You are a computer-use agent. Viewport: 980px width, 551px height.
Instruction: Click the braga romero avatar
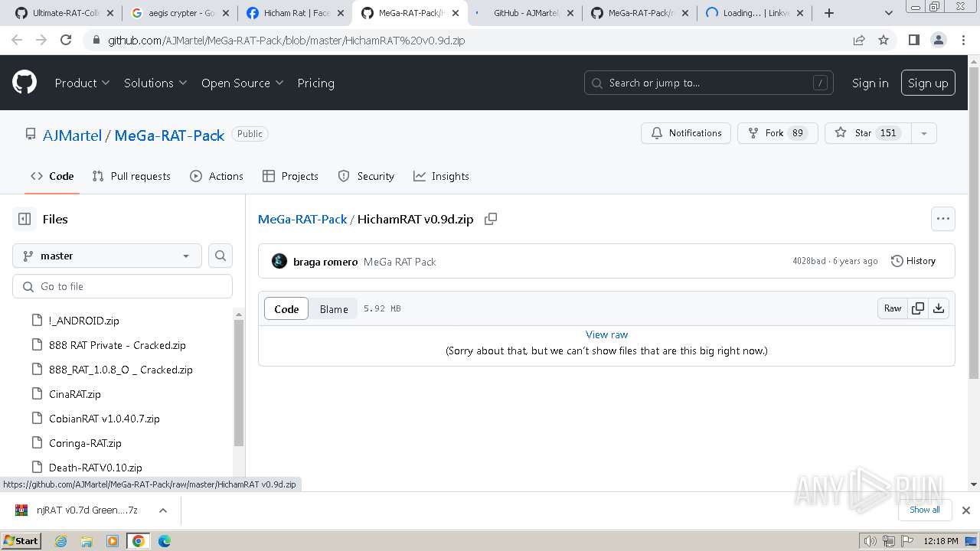[279, 261]
